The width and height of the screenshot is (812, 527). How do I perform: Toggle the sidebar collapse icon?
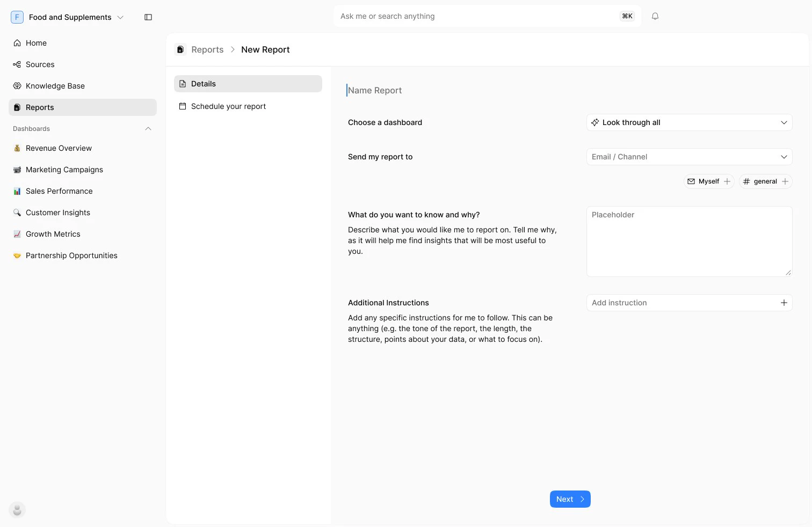148,17
